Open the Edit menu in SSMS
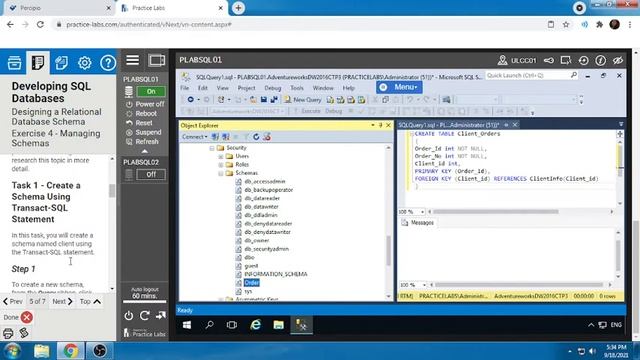This screenshot has width=640, height=360. 203,88
